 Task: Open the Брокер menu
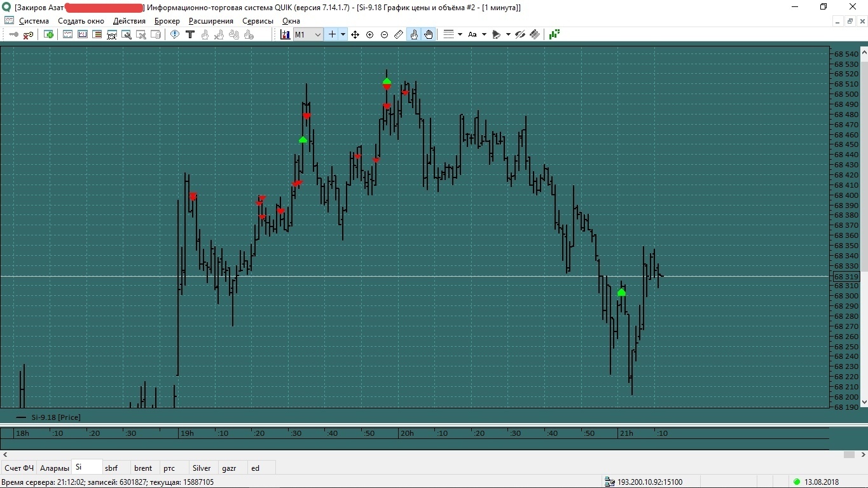[x=167, y=21]
